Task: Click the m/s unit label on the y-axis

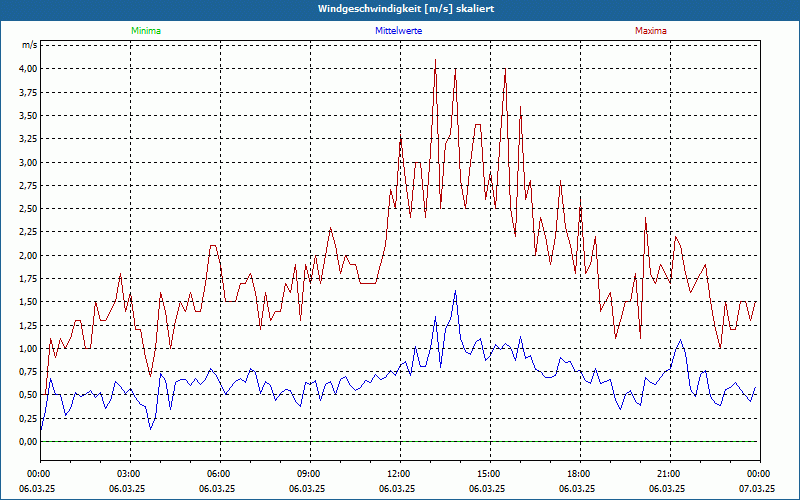Action: 29,45
